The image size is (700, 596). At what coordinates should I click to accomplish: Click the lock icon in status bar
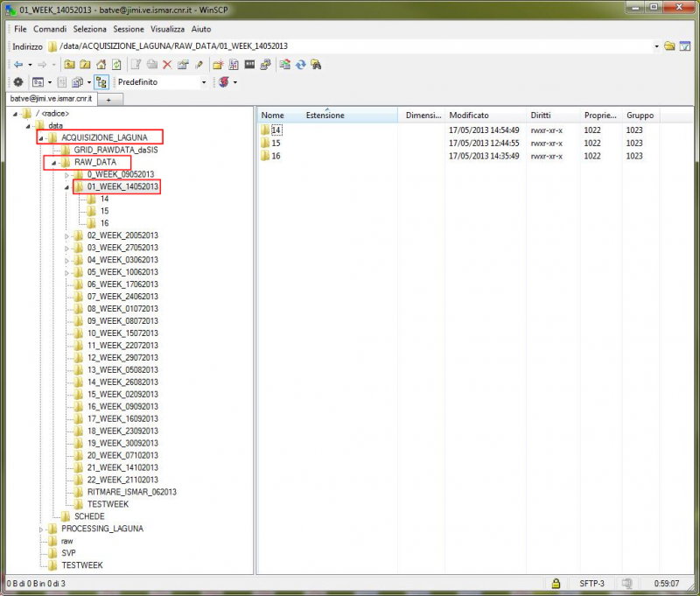click(x=556, y=584)
